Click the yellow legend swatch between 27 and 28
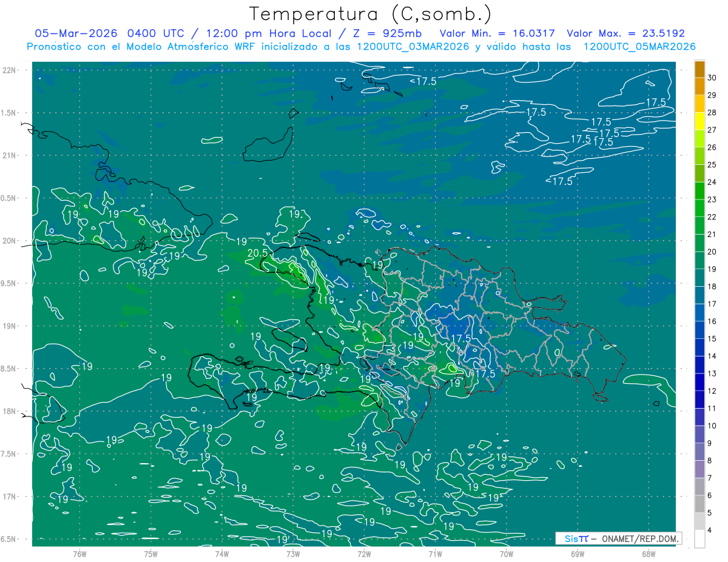The image size is (728, 562). click(x=699, y=121)
